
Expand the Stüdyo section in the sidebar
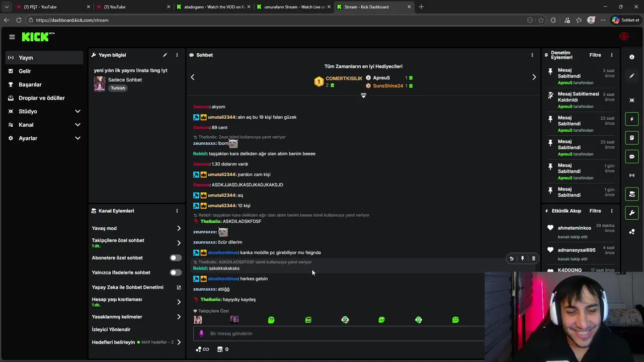(77, 111)
